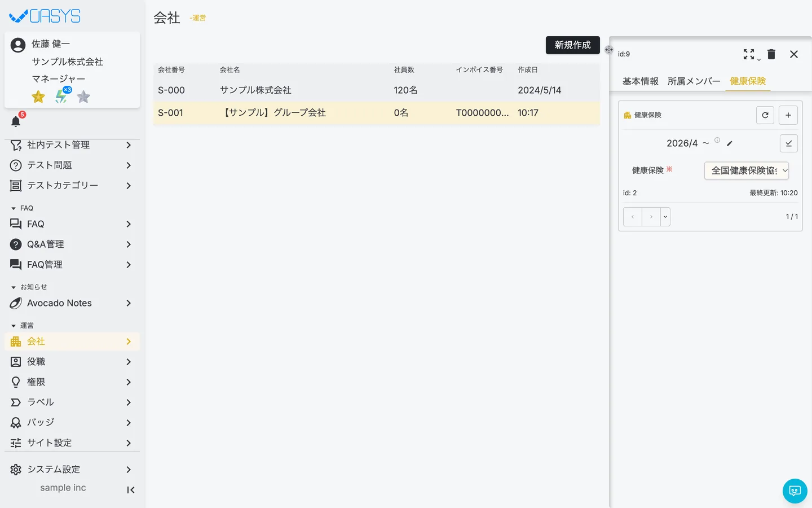Expand detail panel to fullscreen

click(x=749, y=54)
